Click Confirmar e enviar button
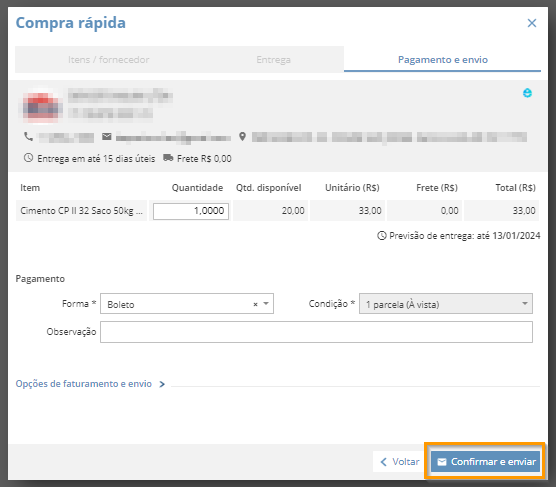 coord(485,461)
